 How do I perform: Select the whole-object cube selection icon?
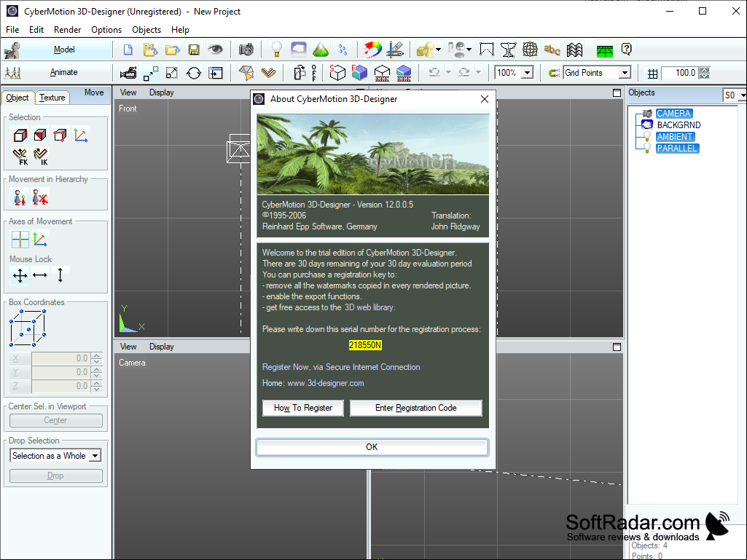click(20, 135)
